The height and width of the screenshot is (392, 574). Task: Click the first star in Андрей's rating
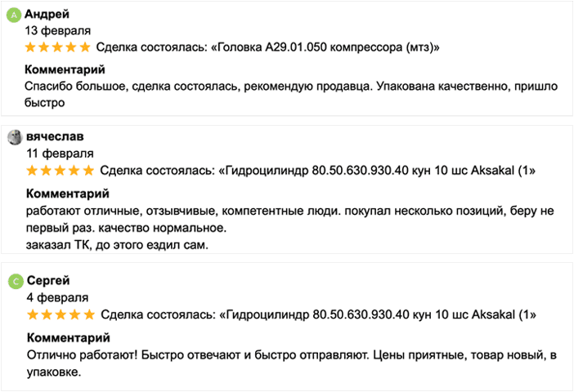(x=32, y=47)
